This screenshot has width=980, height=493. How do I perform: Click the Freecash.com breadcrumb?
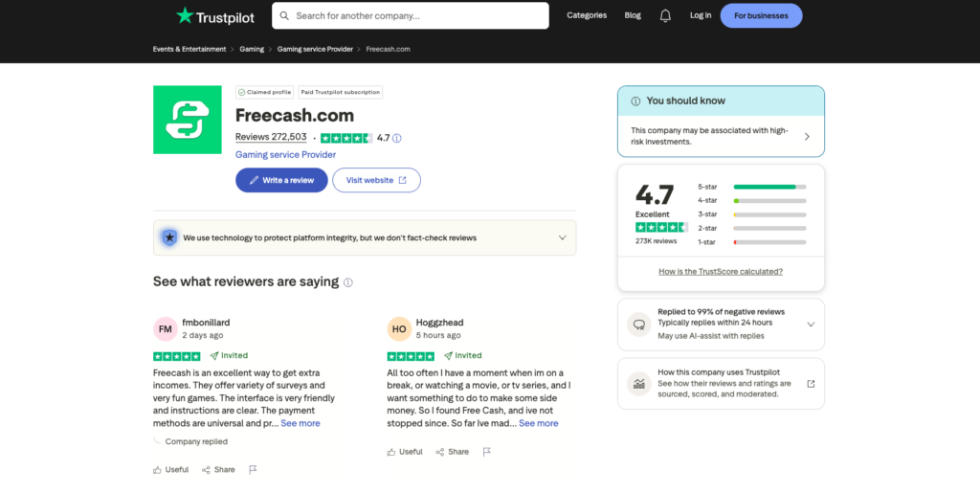[389, 50]
